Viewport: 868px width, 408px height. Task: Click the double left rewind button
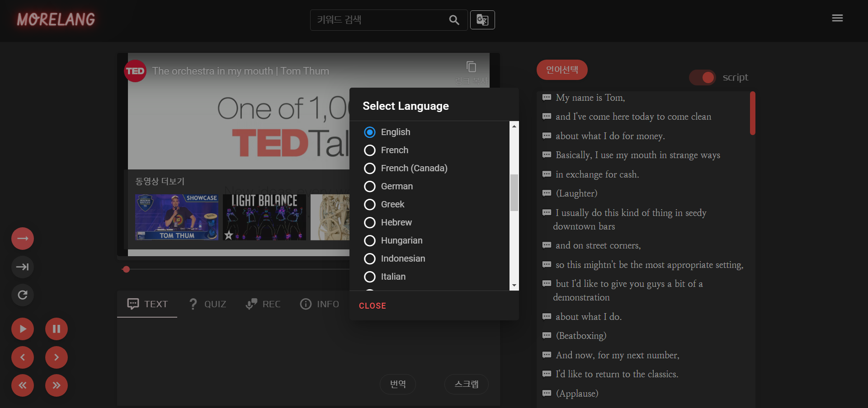click(23, 385)
